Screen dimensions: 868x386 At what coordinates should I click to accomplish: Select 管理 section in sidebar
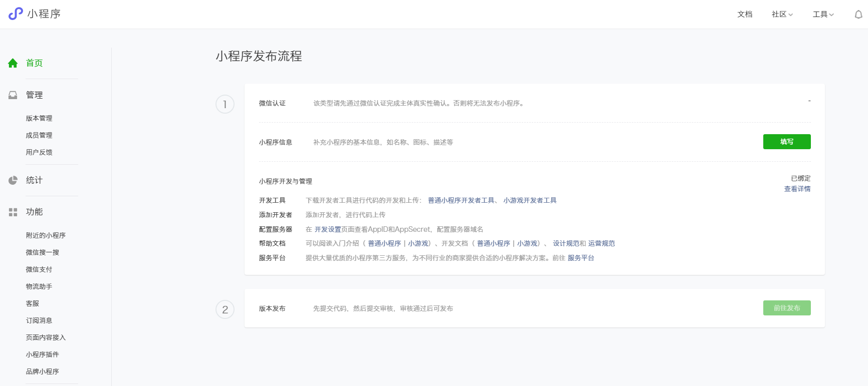pyautogui.click(x=34, y=95)
